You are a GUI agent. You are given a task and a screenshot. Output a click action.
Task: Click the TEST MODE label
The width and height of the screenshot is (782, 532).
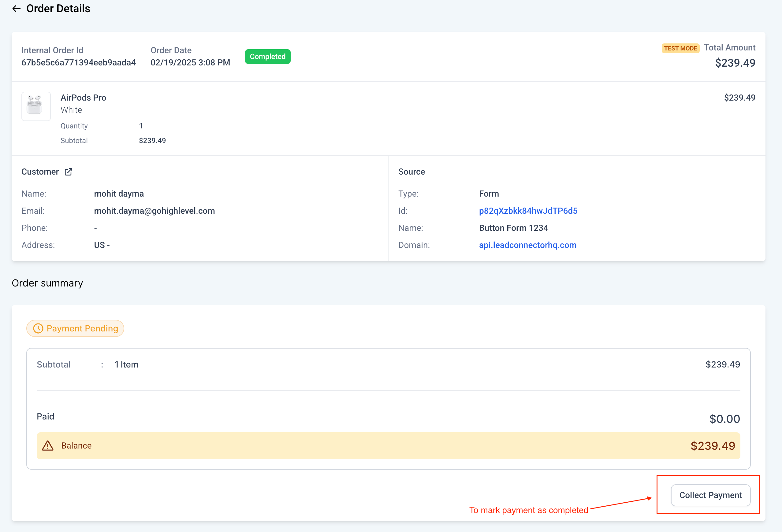click(680, 48)
